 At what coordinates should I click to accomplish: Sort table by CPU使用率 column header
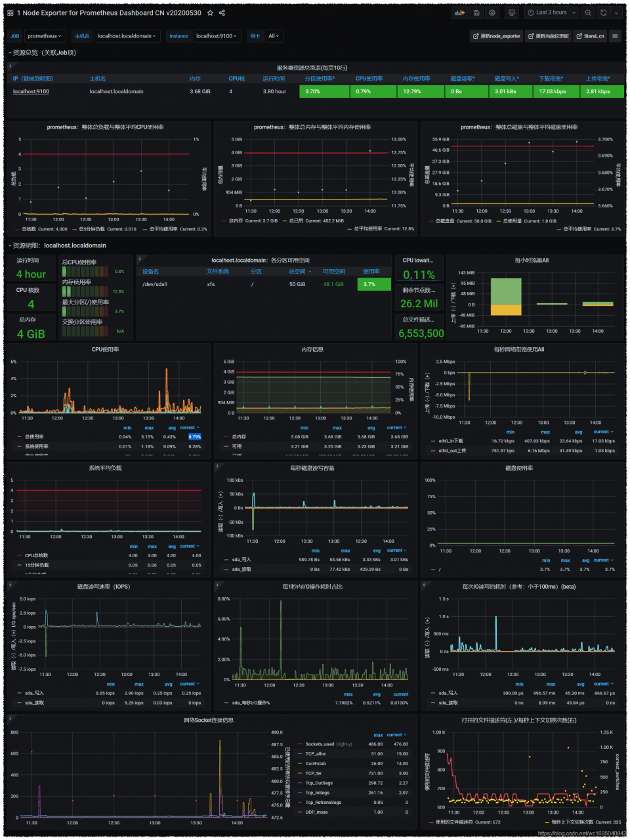pos(369,79)
